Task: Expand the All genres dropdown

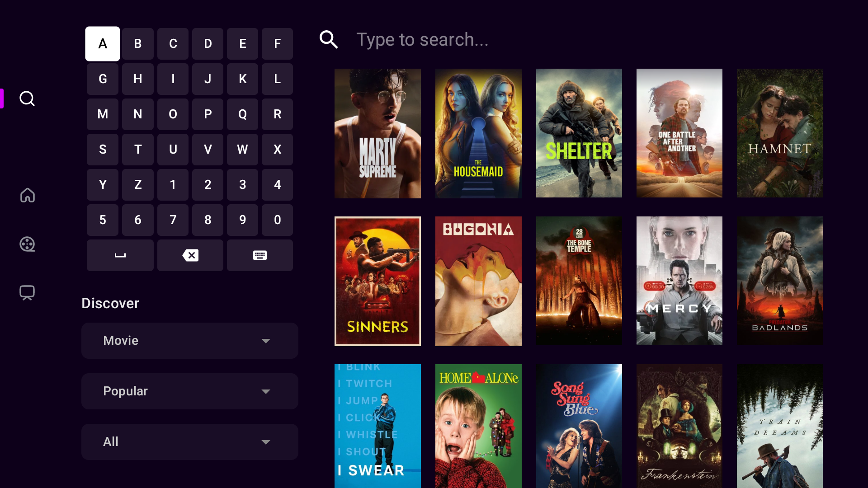Action: pos(190,442)
